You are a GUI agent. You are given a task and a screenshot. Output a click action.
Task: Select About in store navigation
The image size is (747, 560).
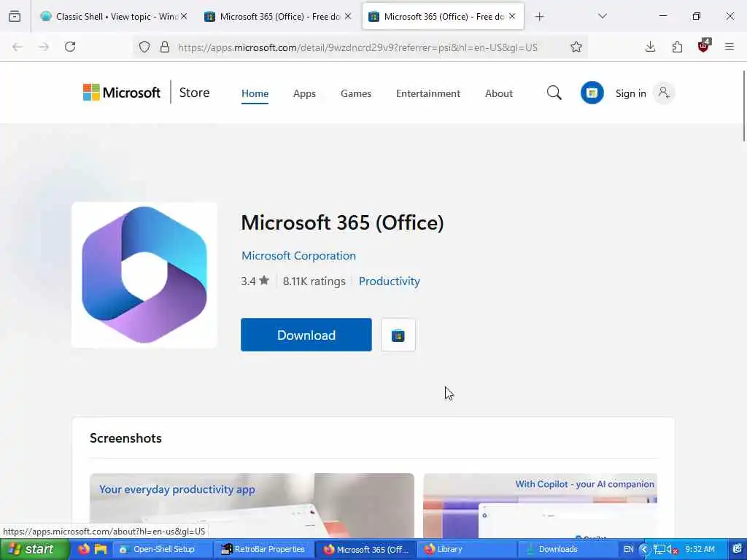[x=499, y=93]
